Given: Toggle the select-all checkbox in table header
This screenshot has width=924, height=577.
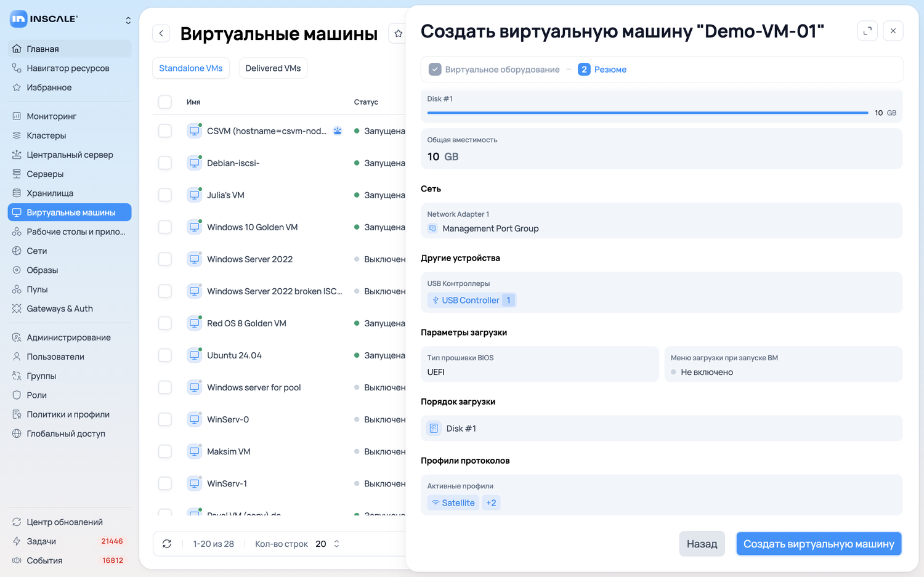Looking at the screenshot, I should point(165,102).
